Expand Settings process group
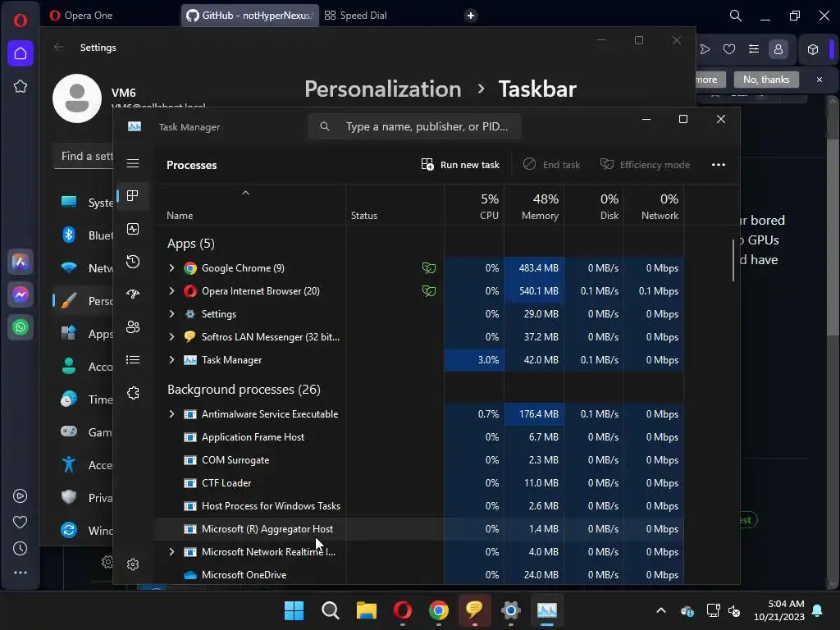The height and width of the screenshot is (630, 840). [171, 314]
